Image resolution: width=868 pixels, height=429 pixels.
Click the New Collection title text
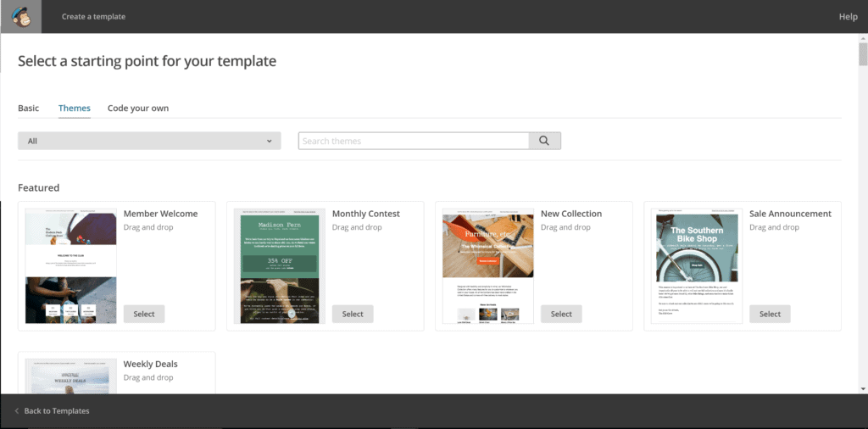tap(571, 214)
